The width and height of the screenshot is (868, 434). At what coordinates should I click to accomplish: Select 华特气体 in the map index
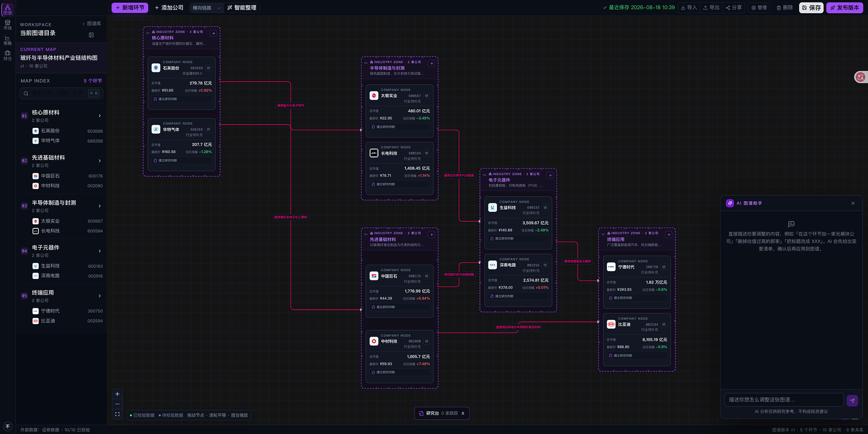coord(67,141)
